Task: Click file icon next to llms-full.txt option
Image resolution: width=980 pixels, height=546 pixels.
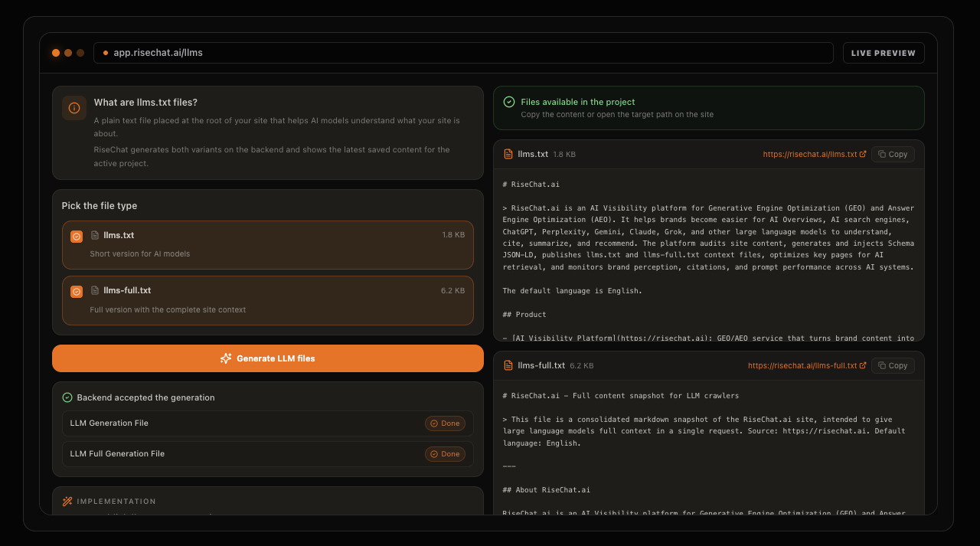Action: point(95,290)
